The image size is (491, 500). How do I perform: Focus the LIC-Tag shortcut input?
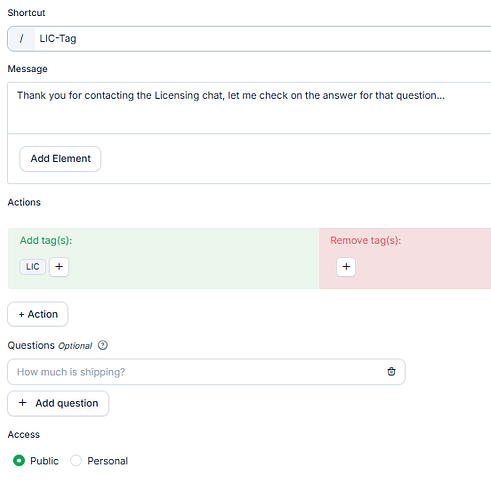click(263, 39)
